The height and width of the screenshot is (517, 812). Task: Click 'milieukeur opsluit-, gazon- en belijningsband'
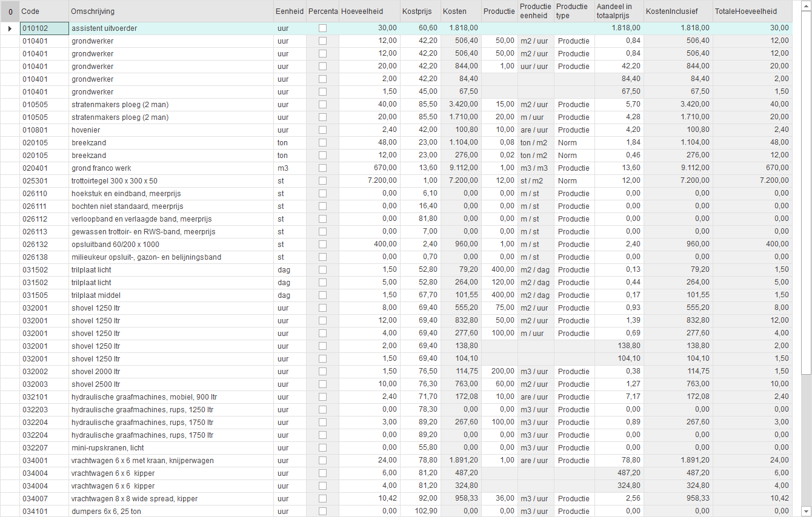point(171,257)
